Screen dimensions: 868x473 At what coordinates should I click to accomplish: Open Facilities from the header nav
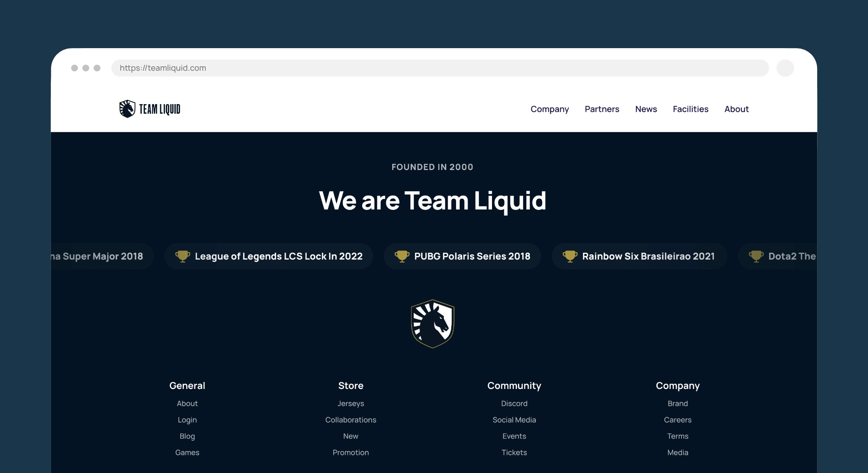click(690, 109)
